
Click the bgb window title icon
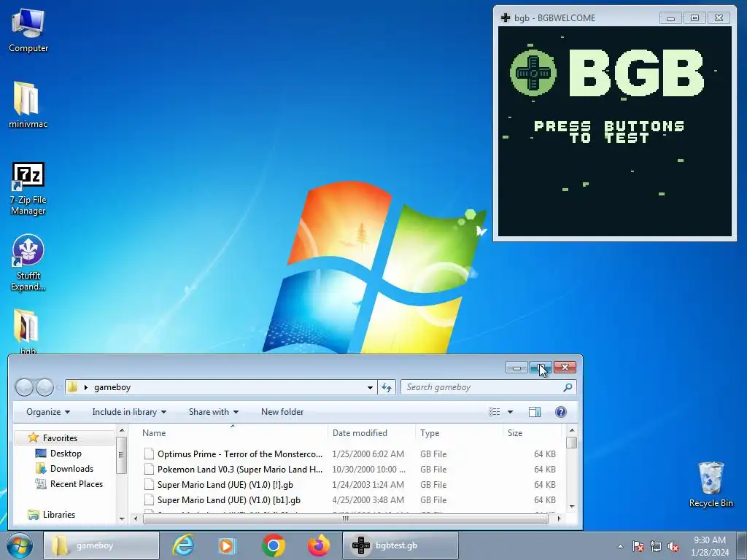pyautogui.click(x=506, y=18)
